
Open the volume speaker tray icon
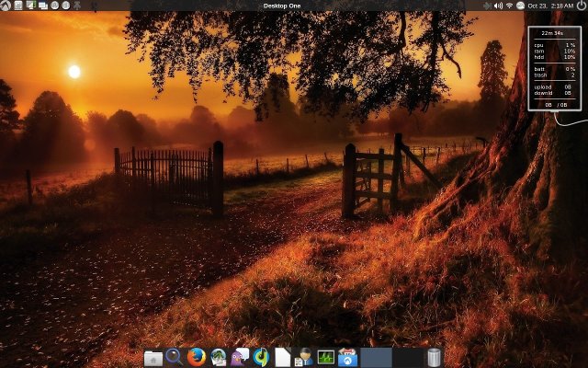click(x=498, y=6)
